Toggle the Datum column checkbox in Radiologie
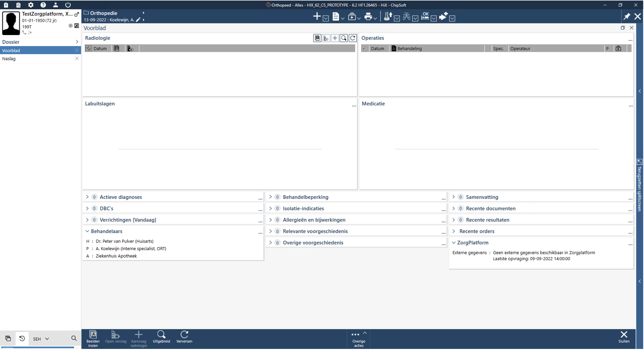644x350 pixels. (89, 48)
